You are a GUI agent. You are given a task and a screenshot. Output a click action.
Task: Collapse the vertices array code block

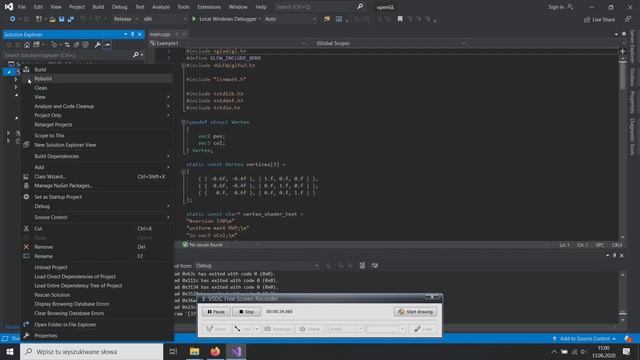[x=184, y=171]
